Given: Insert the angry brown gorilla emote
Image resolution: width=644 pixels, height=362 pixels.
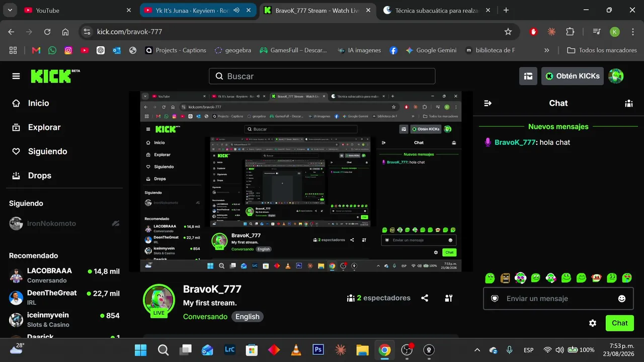Looking at the screenshot, I should 505,278.
